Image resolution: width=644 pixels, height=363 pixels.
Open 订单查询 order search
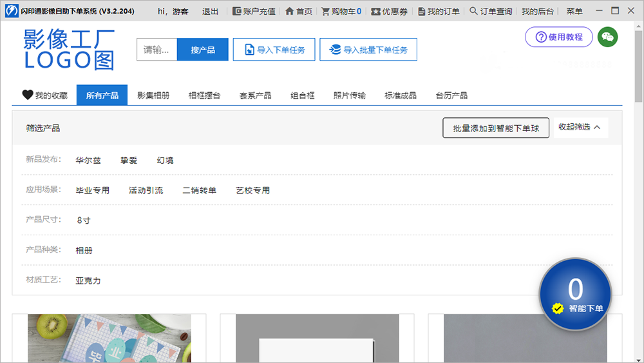point(491,12)
